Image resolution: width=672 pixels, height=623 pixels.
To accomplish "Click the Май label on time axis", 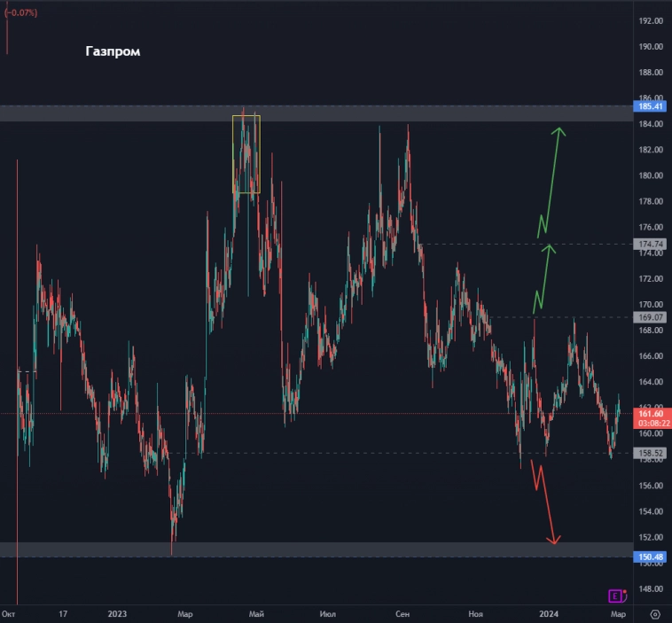I will tap(256, 613).
